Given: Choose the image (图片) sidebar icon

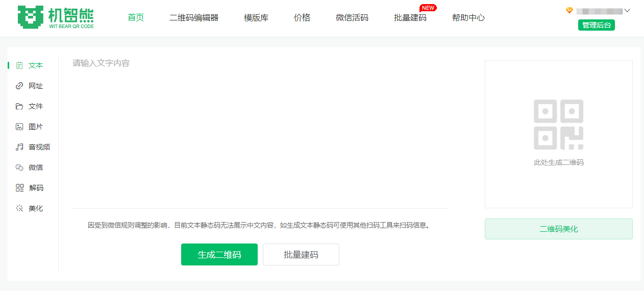Looking at the screenshot, I should [x=19, y=127].
